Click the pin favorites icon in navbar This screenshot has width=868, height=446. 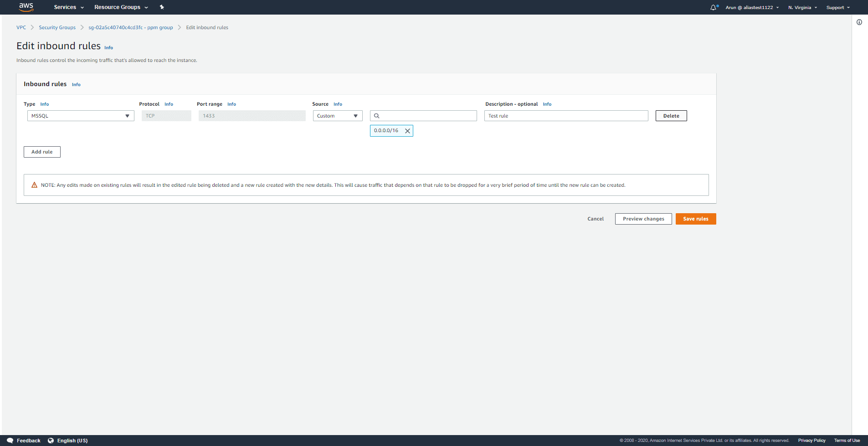(x=162, y=7)
